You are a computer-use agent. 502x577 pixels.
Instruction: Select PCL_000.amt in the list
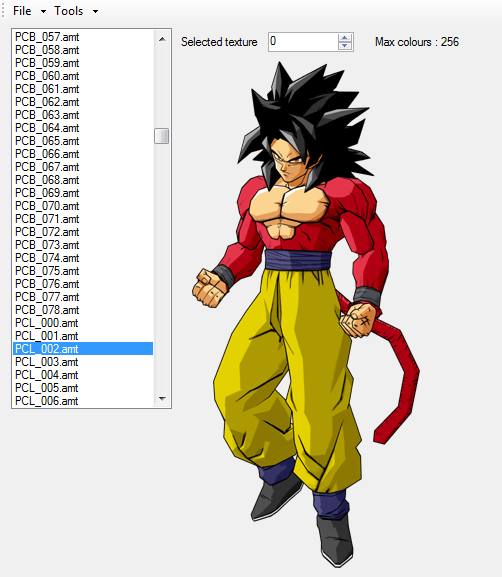pyautogui.click(x=83, y=323)
